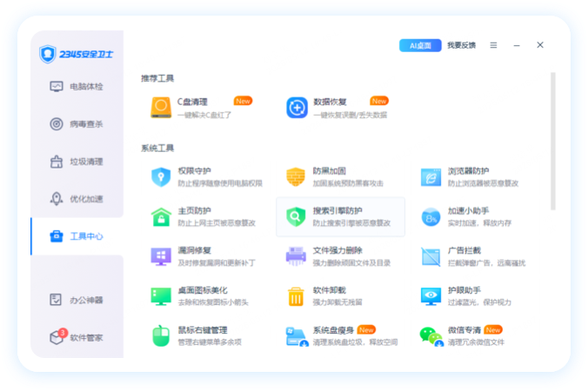Image resolution: width=588 pixels, height=391 pixels.
Task: Click the New badge beside 数据恢复
Action: coord(379,101)
